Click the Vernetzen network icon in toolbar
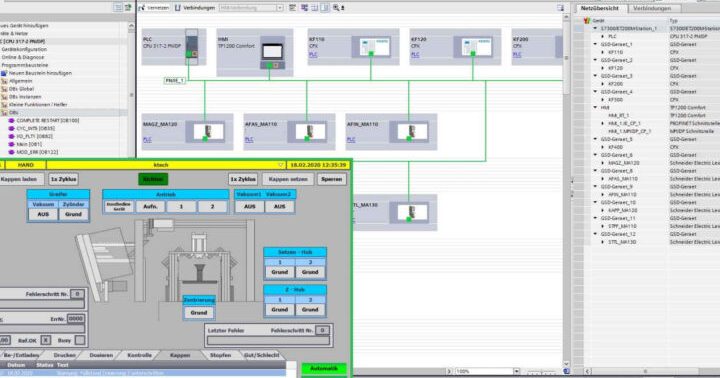Screen dimensions: 720x378 [142, 8]
